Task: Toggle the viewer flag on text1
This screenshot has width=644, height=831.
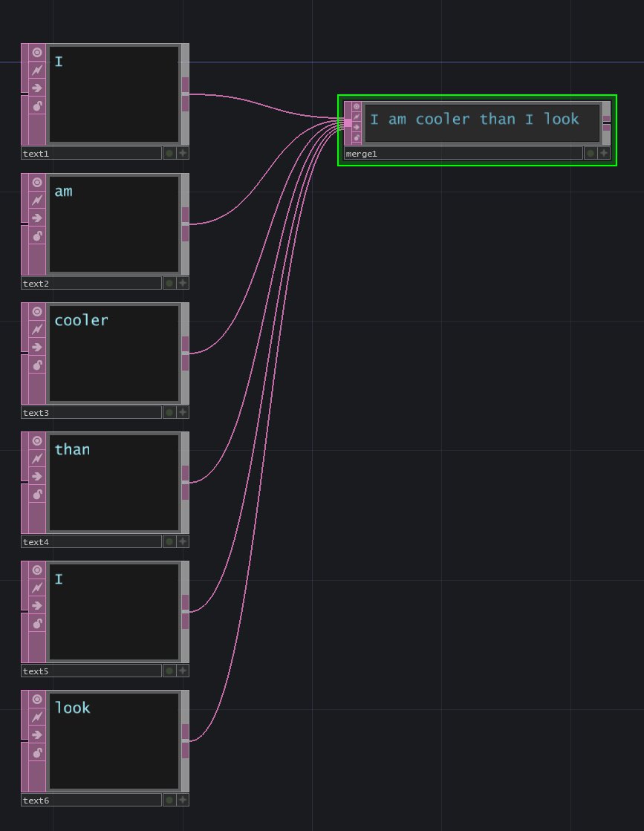Action: (37, 53)
